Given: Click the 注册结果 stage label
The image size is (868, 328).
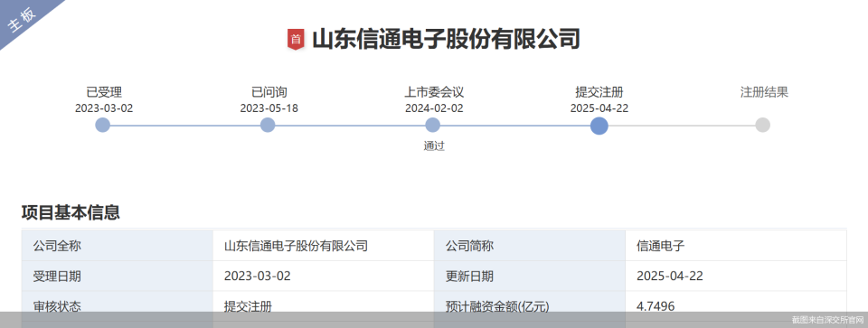Looking at the screenshot, I should click(765, 92).
